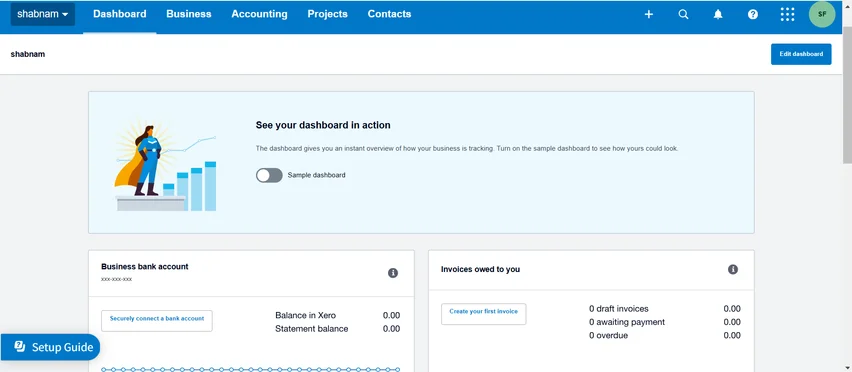The height and width of the screenshot is (372, 852).
Task: Click Create your first invoice button
Action: [484, 314]
